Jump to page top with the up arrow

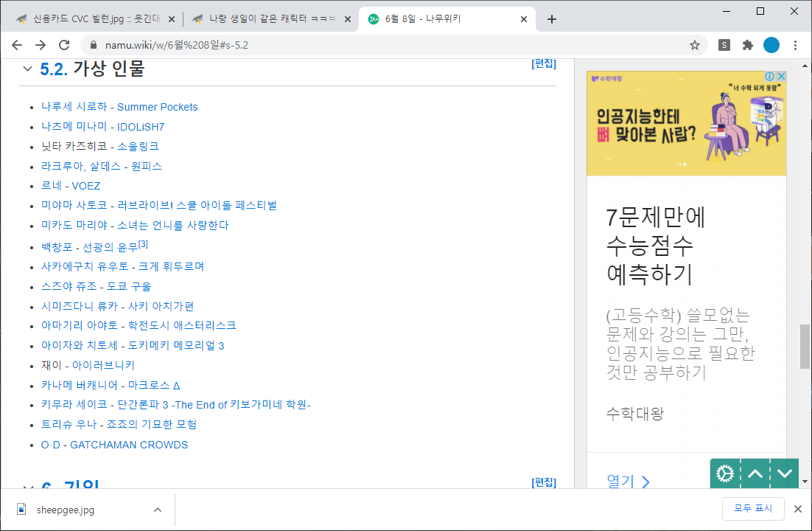pos(755,473)
